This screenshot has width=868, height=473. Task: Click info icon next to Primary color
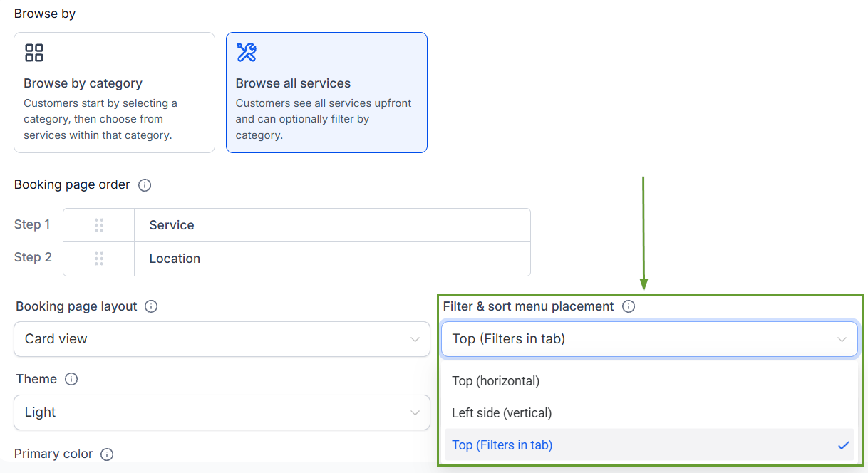107,454
